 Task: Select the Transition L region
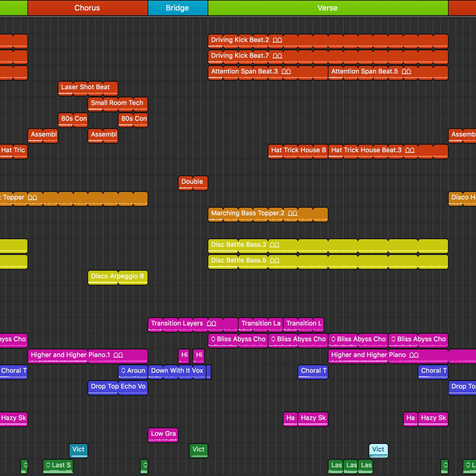[x=304, y=325]
